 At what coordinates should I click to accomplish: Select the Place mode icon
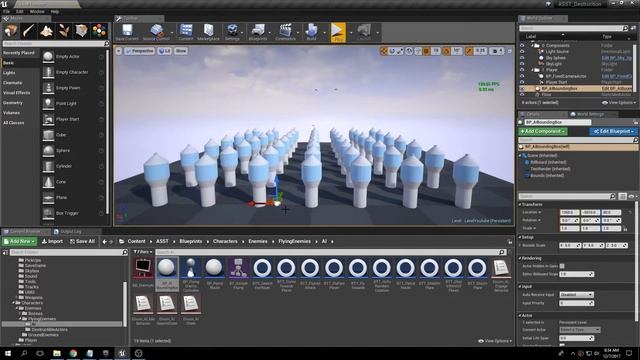pyautogui.click(x=11, y=31)
